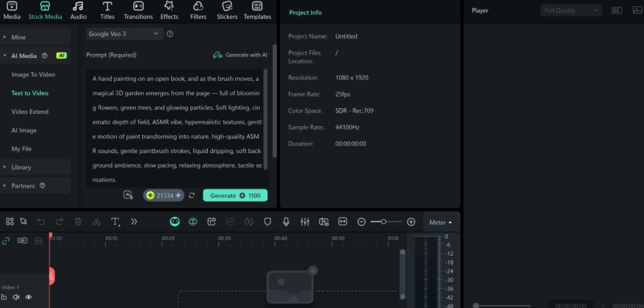
Task: Click the Video 1 track folder icon
Action: click(3, 297)
